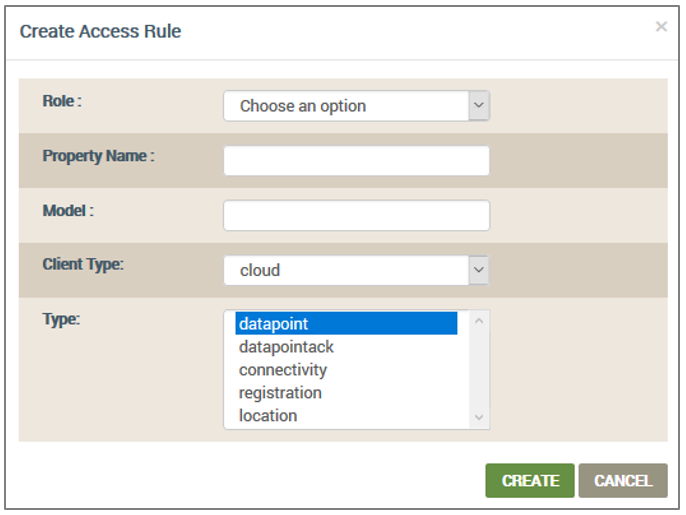Click the Type list scrollbar track
Screen dimensions: 686x515
click(x=479, y=369)
